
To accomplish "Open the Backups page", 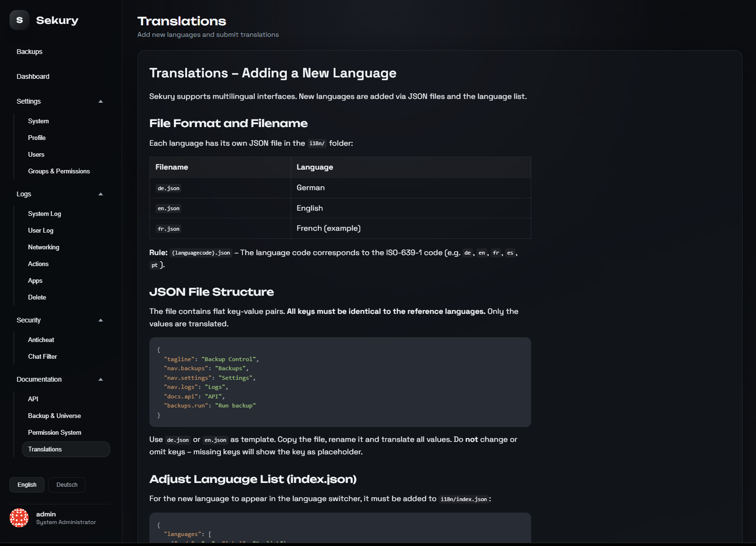I will tap(30, 52).
